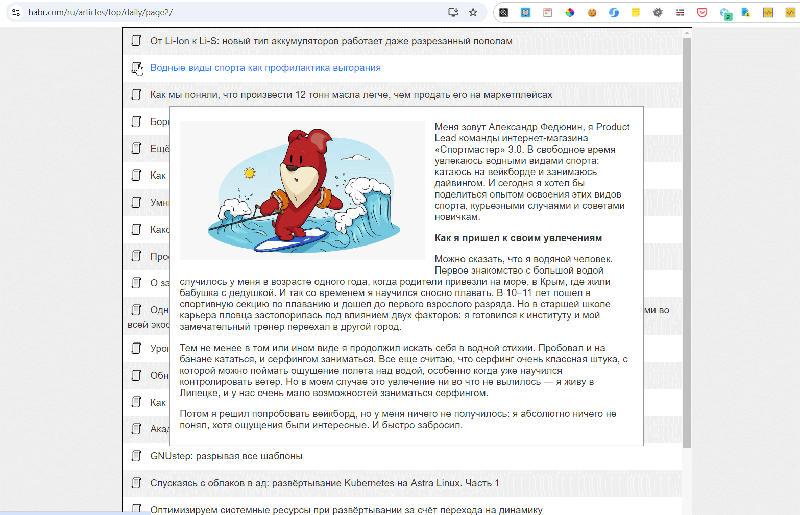Click truncated row text 'Обн'

[x=159, y=376]
